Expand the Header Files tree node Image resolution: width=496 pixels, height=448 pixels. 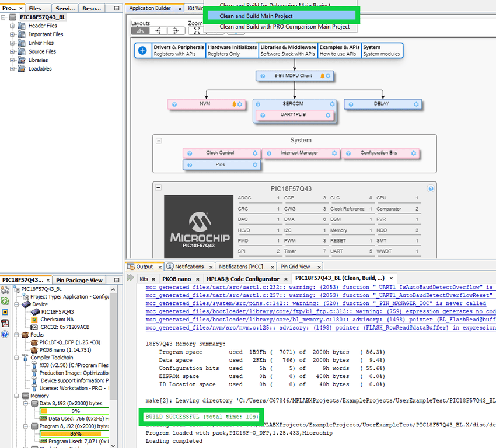[x=13, y=26]
